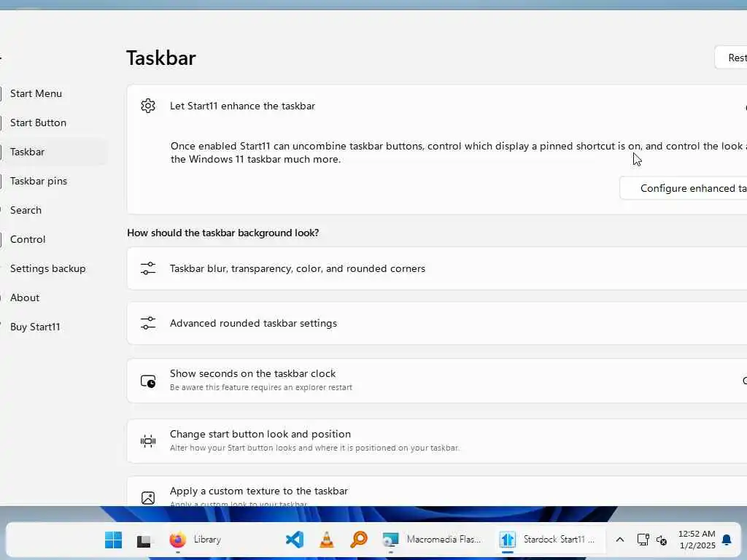Click the start button position icon
The height and width of the screenshot is (560, 747).
click(148, 441)
